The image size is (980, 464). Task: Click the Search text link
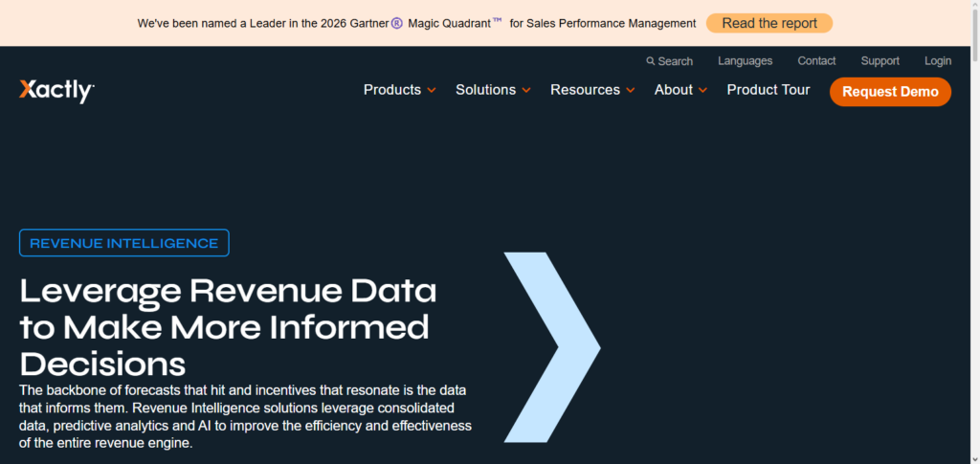(x=675, y=61)
